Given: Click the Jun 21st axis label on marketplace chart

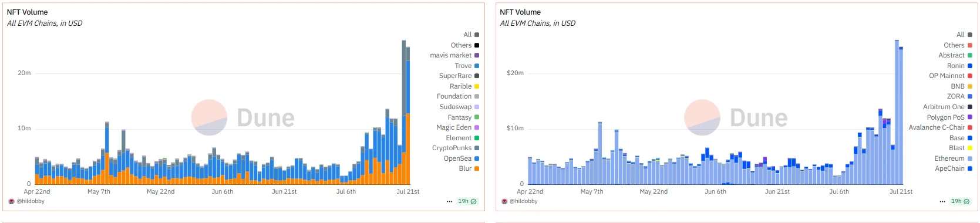Looking at the screenshot, I should click(284, 191).
